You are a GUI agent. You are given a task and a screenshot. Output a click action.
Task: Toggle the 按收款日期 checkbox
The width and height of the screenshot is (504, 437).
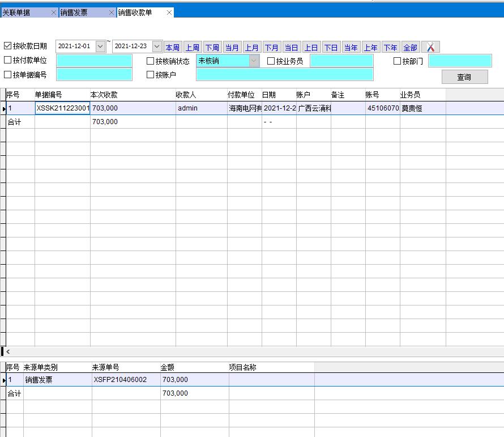pyautogui.click(x=8, y=46)
